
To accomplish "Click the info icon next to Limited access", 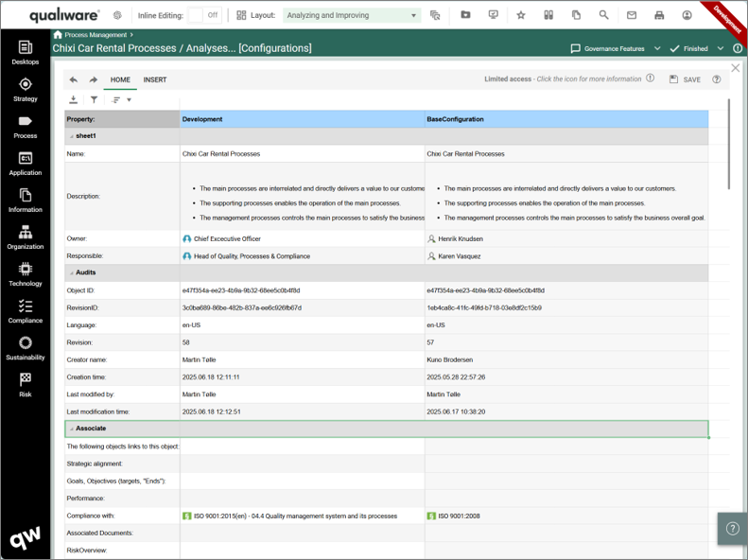I will click(651, 79).
